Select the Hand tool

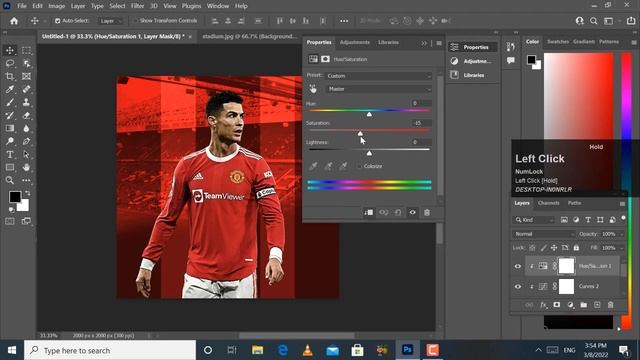click(26, 167)
